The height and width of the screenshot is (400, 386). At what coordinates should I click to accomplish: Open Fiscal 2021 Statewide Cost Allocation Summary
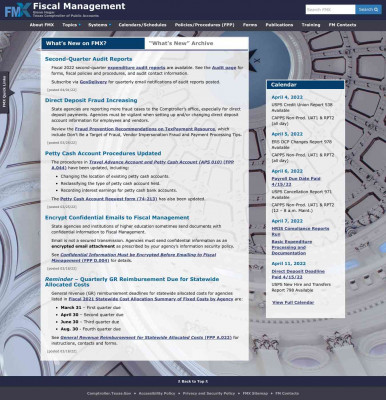tap(151, 299)
